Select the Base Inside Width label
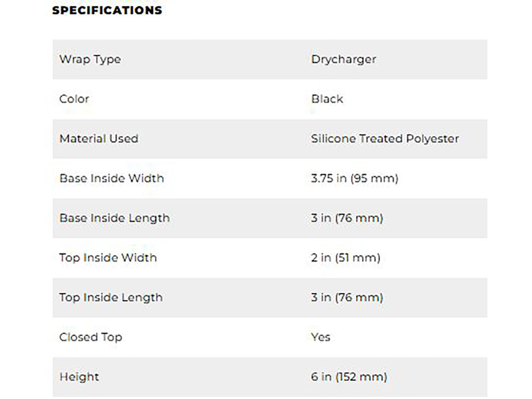The height and width of the screenshot is (399, 532). point(112,178)
